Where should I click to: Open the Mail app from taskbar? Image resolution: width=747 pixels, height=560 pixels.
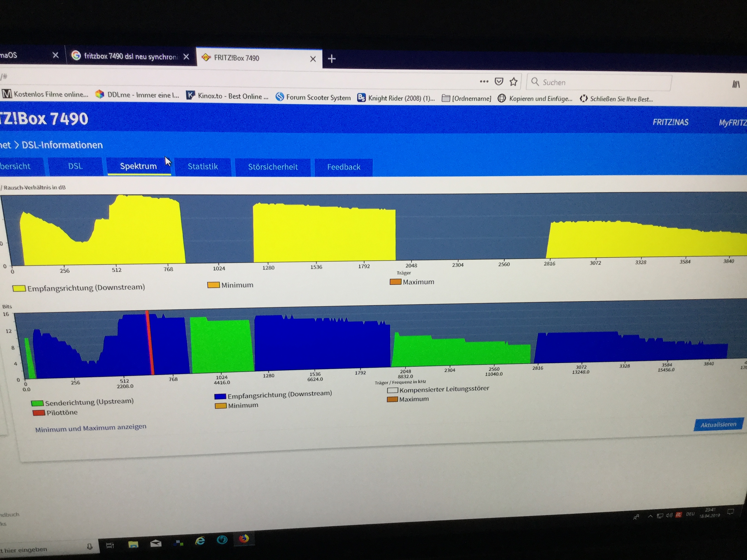click(x=156, y=544)
